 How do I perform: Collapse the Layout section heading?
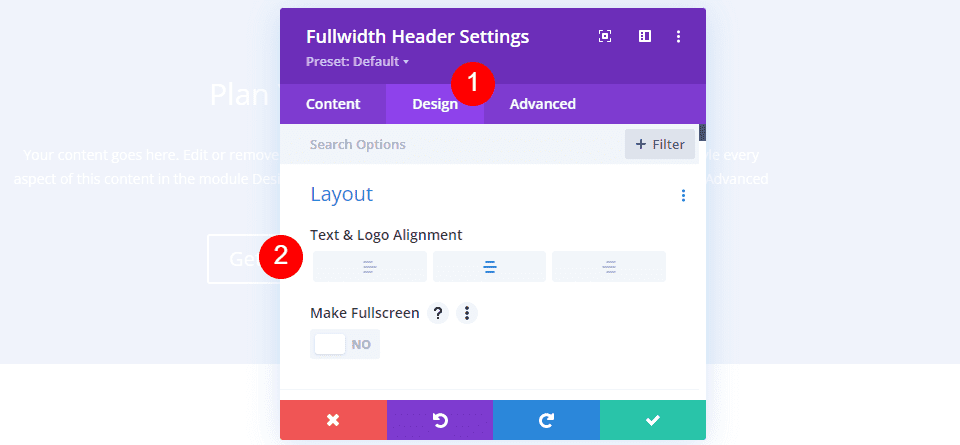(x=342, y=194)
